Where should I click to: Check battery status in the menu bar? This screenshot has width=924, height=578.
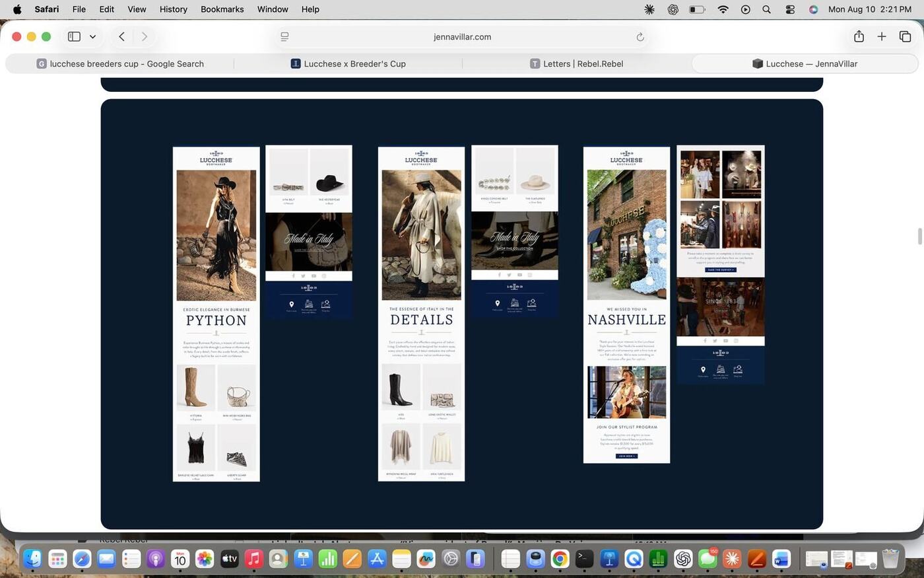click(697, 9)
